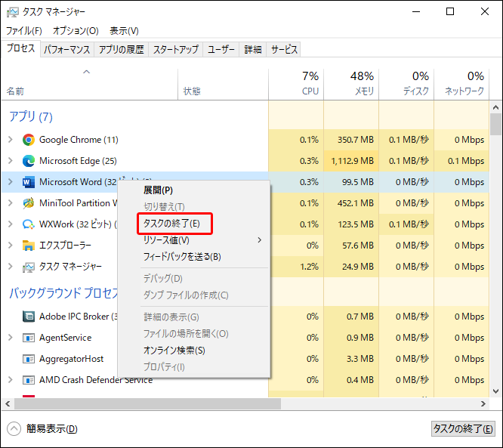Switch to the ユーザー tab
The image size is (503, 448).
(221, 49)
